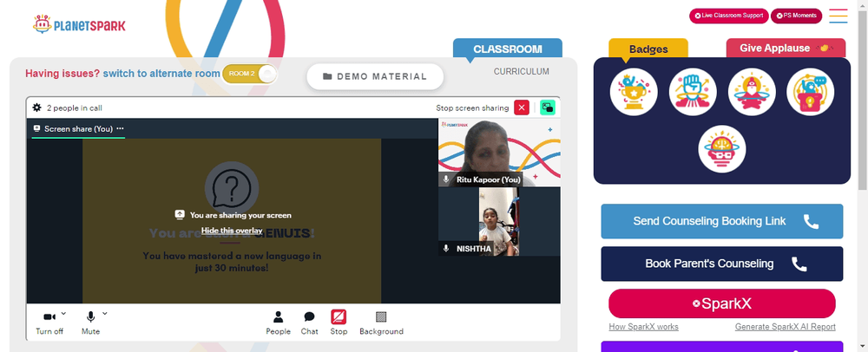The width and height of the screenshot is (868, 352).
Task: Click the Screen share (You) tab
Action: 78,129
